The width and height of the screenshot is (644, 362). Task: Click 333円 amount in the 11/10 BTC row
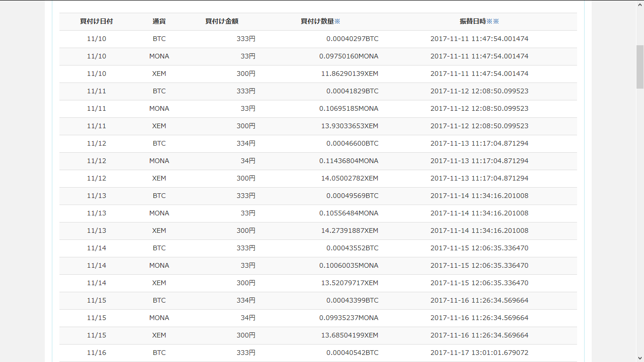[x=246, y=39]
